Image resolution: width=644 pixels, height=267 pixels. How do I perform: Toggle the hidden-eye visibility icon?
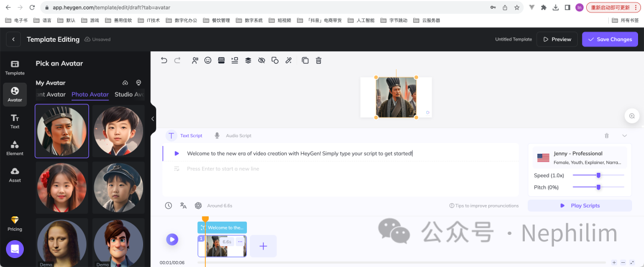(x=261, y=60)
